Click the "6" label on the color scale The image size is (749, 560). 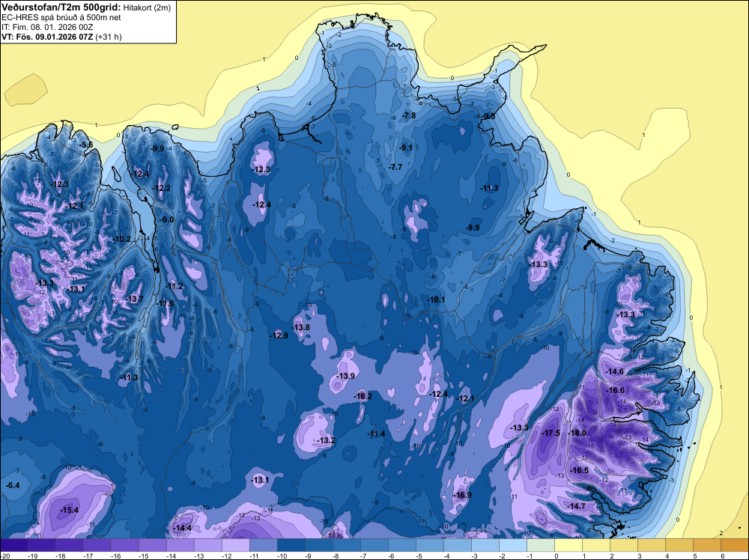click(x=723, y=556)
